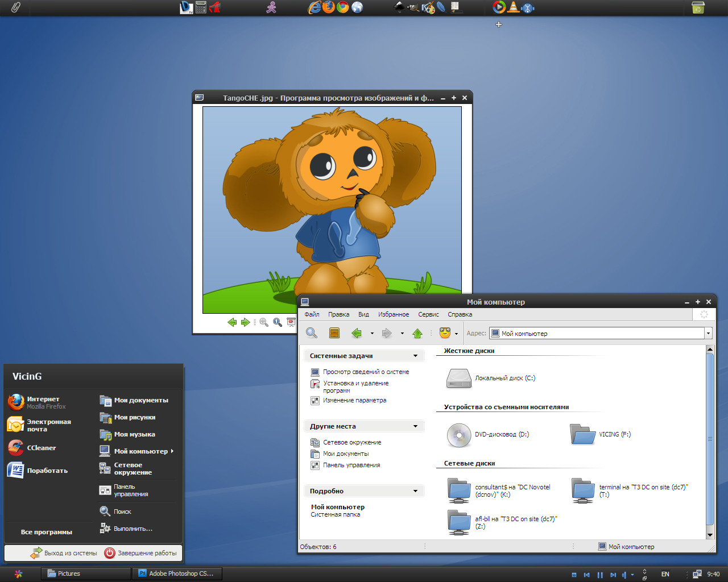Expand Мой компьютер submenu in Start menu
This screenshot has width=728, height=582.
(x=172, y=451)
